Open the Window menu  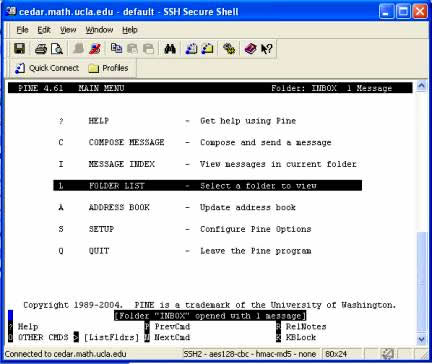(x=99, y=30)
